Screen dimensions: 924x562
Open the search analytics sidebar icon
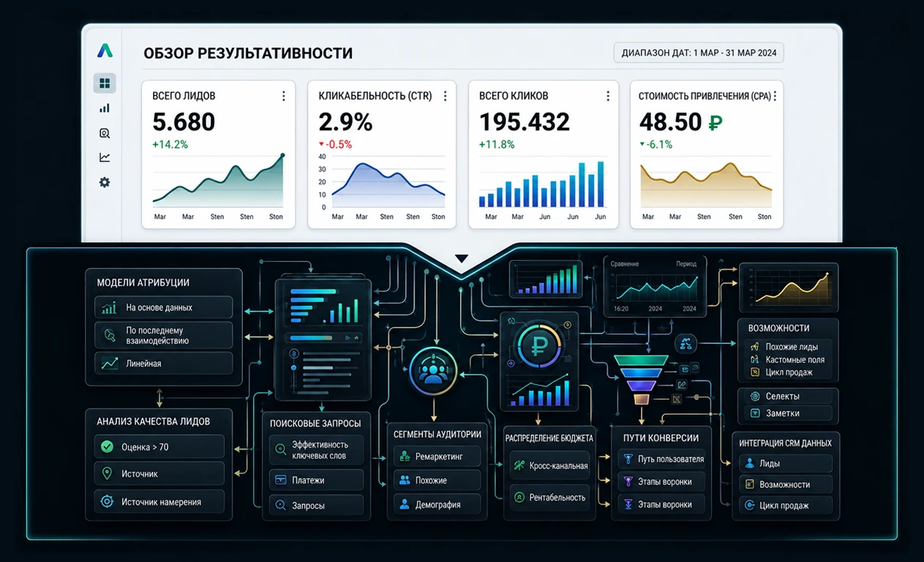click(x=105, y=133)
